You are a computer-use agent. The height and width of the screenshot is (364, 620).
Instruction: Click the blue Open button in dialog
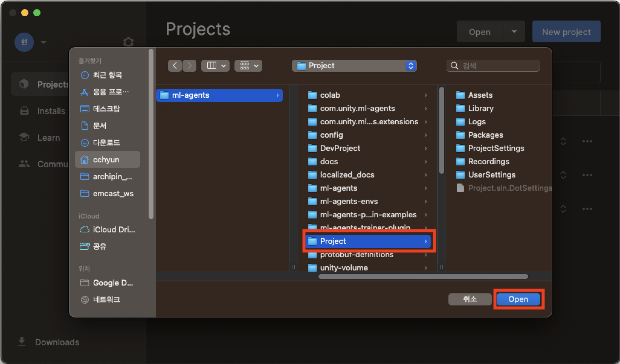point(518,299)
